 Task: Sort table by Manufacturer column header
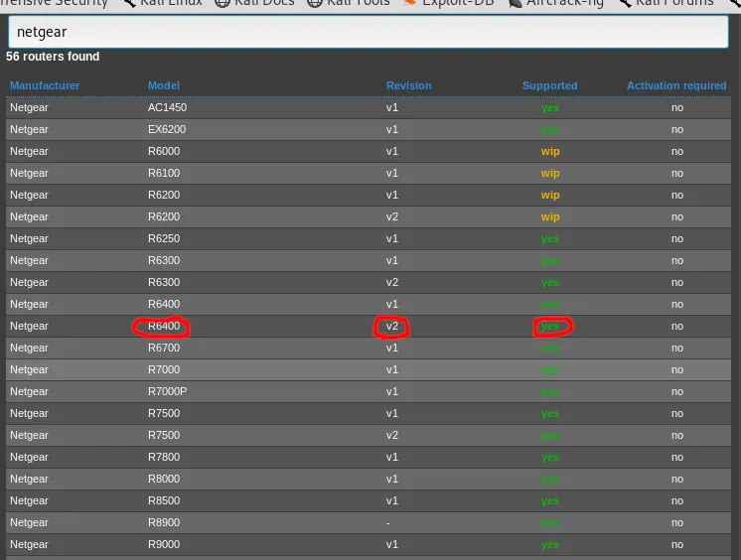click(45, 85)
